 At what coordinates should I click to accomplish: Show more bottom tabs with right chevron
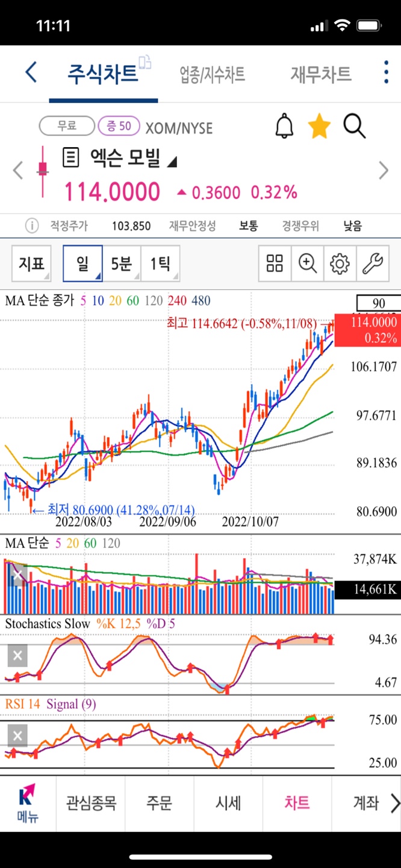(x=395, y=803)
